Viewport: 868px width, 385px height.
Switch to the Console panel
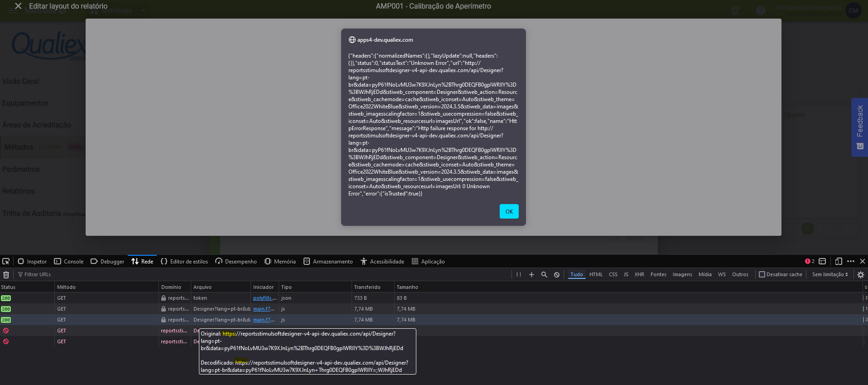[x=69, y=261]
